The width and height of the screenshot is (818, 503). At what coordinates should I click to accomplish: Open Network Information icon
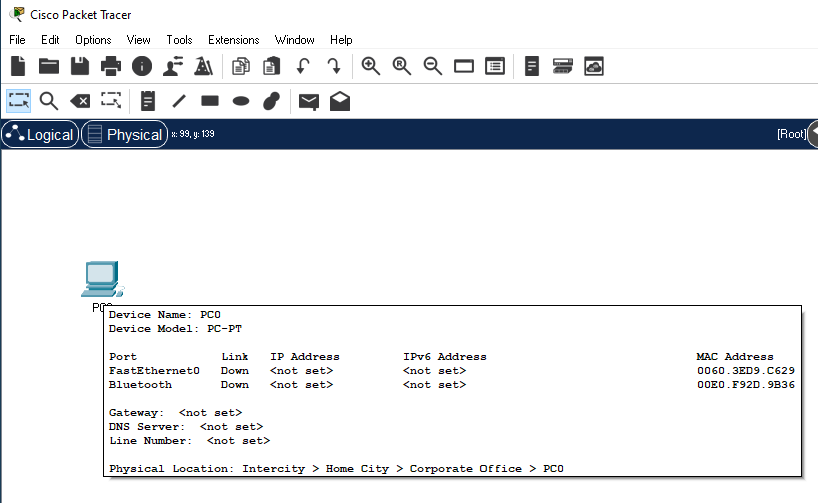coord(142,66)
